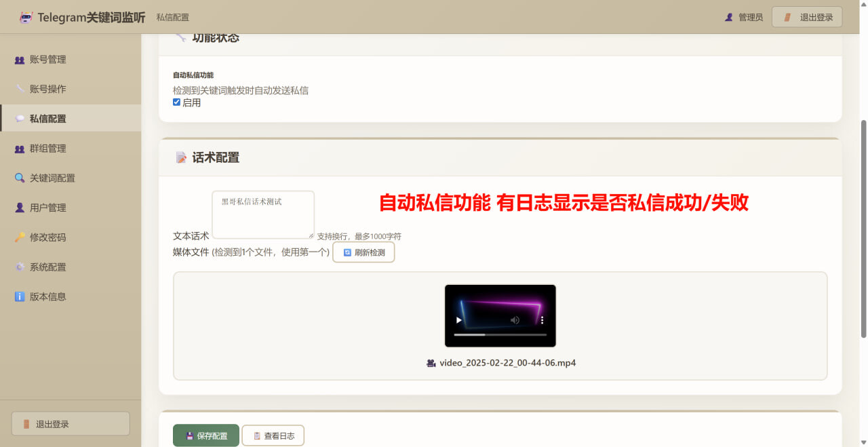Click the 版本信息 info icon
This screenshot has width=868, height=447.
[20, 296]
